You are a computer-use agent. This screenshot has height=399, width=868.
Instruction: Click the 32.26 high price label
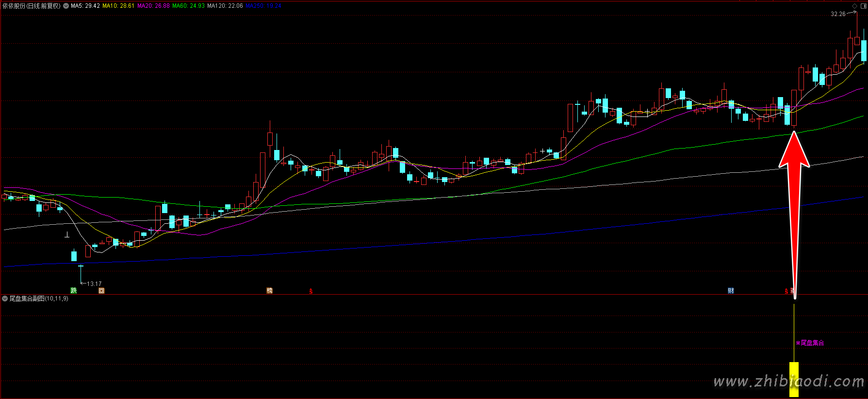click(838, 14)
